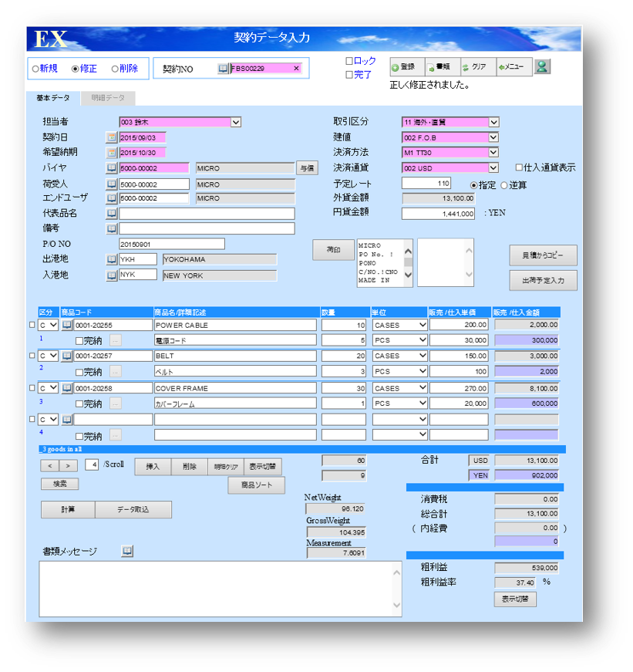Viewport: 633px width, 672px height.
Task: Open calendar icon for 契約日
Action: (111, 137)
